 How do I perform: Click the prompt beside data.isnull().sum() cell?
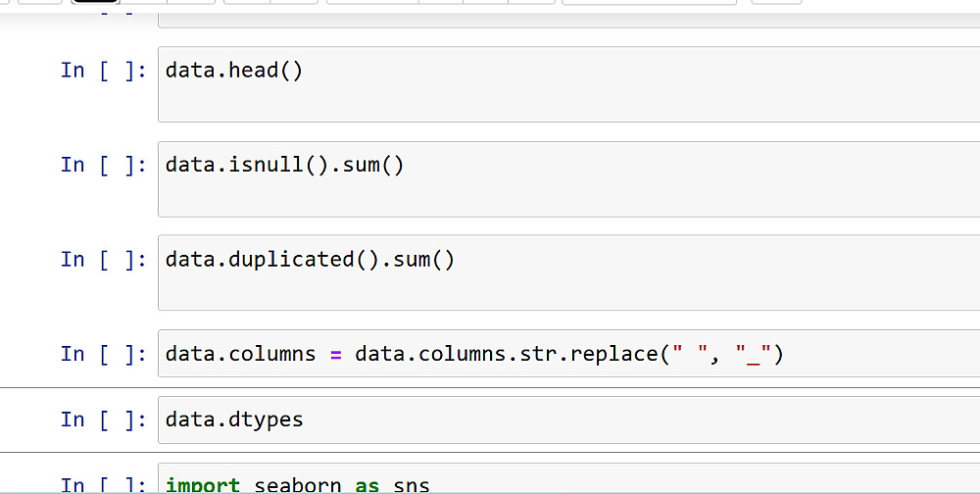point(103,165)
